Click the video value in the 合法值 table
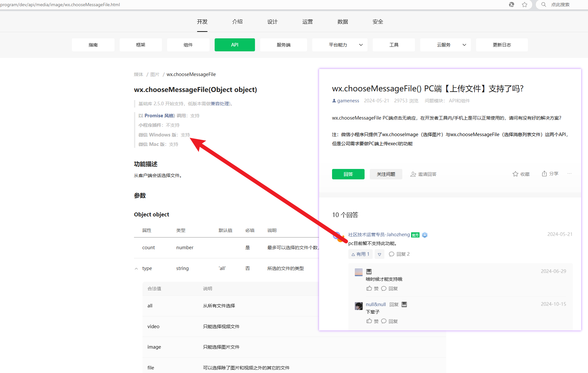The image size is (588, 373). click(153, 327)
